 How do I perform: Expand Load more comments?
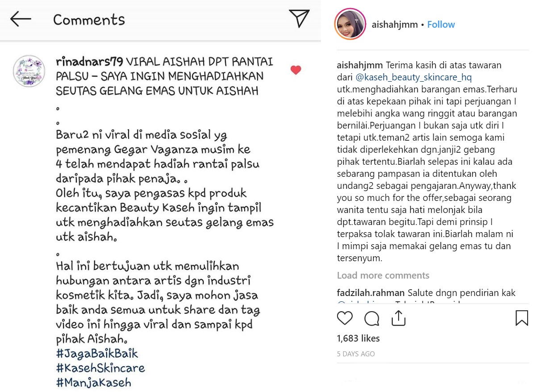coord(383,275)
